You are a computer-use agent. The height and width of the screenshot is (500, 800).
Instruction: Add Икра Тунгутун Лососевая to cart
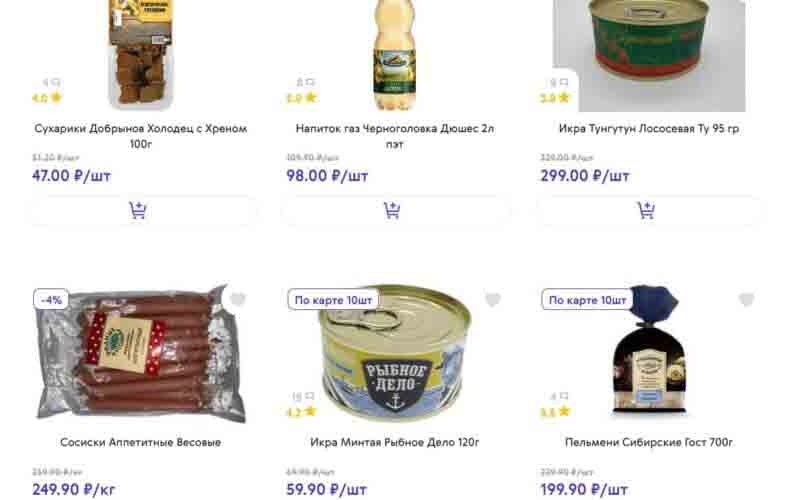(648, 210)
